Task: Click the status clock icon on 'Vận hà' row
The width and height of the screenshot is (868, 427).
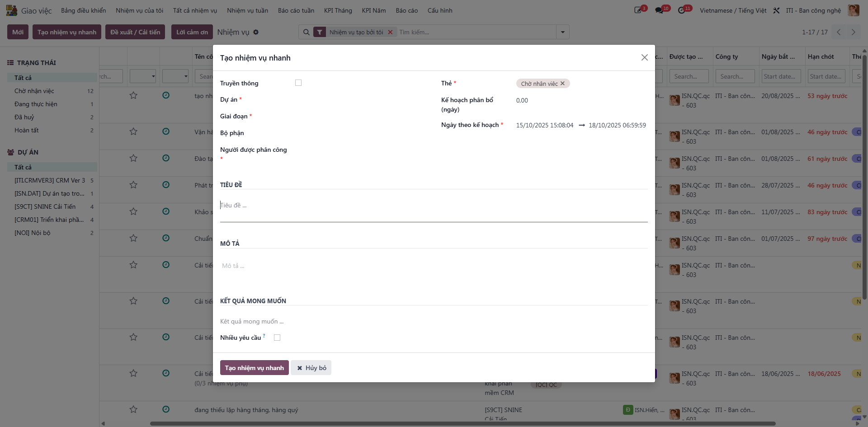Action: point(166,131)
